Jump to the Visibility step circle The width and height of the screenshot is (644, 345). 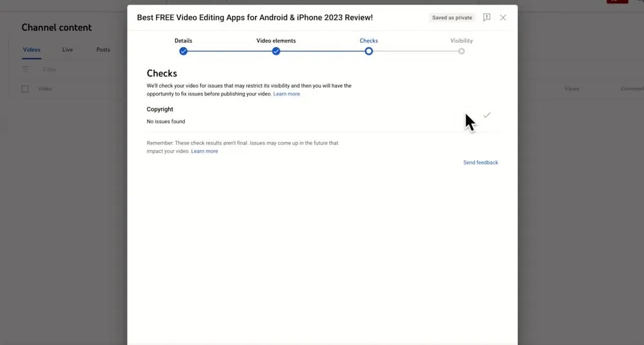click(x=461, y=51)
